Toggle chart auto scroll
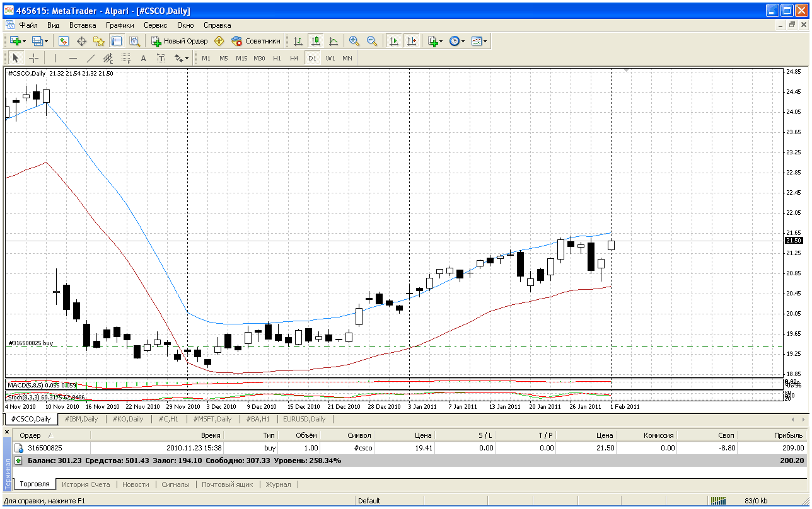Image resolution: width=812 pixels, height=509 pixels. pos(394,41)
